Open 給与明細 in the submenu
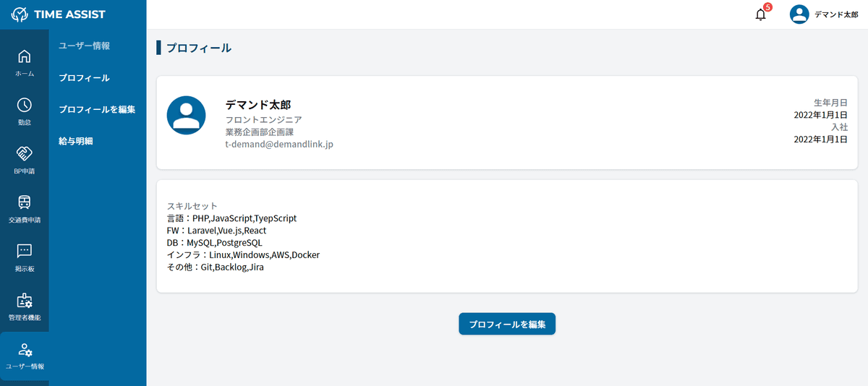Screen dimensions: 868x386 pyautogui.click(x=75, y=142)
